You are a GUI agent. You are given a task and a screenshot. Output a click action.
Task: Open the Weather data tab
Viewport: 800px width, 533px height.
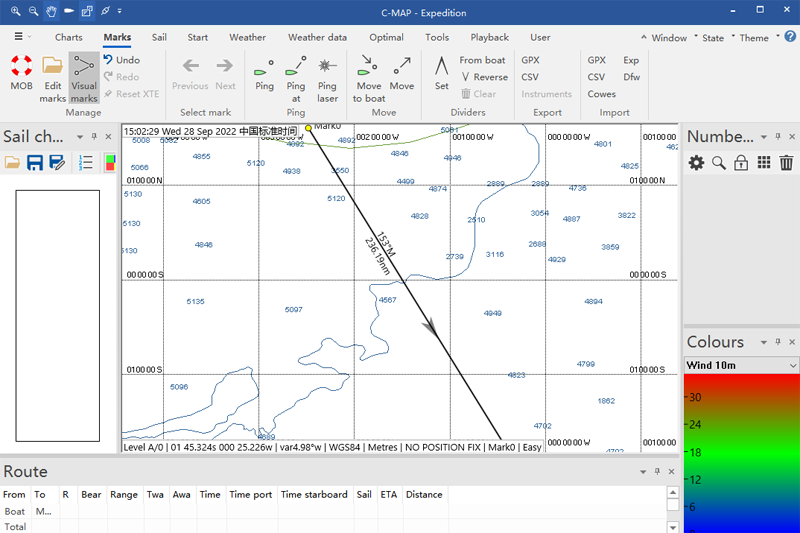pos(317,37)
